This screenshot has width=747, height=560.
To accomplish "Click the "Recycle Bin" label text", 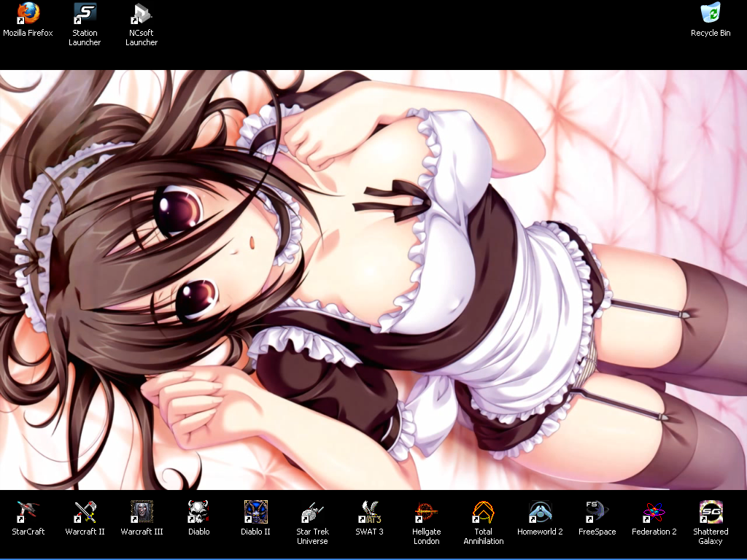I will tap(711, 33).
